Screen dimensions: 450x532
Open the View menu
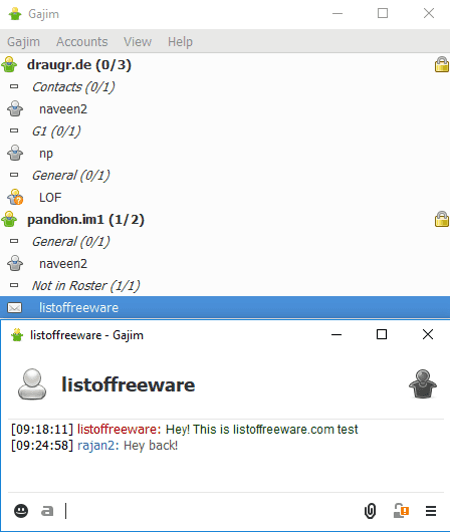pos(137,42)
